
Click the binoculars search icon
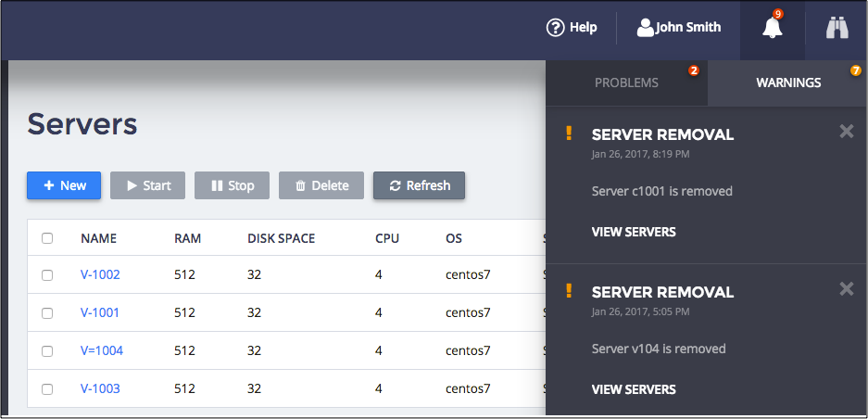[x=837, y=29]
